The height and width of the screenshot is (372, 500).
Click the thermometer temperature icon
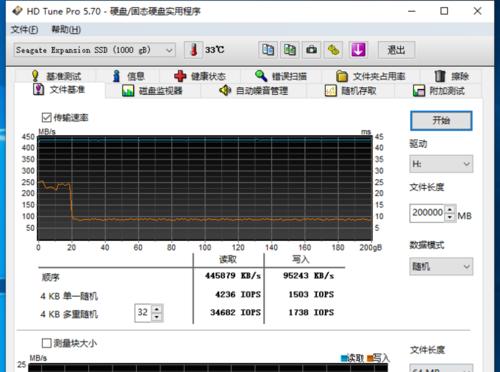pyautogui.click(x=194, y=50)
